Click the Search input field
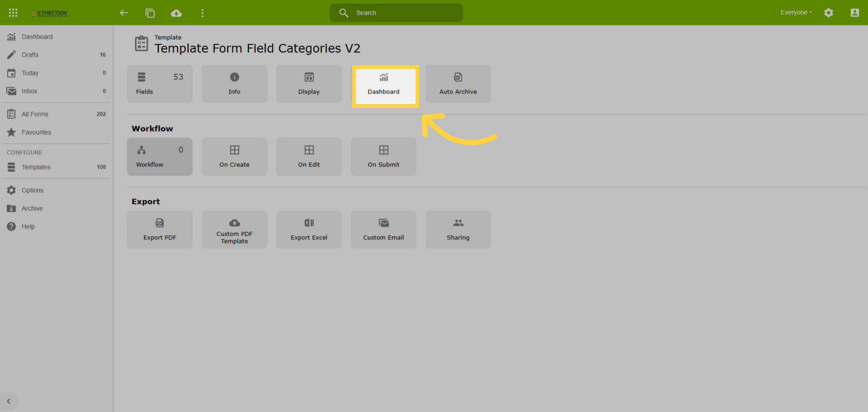This screenshot has height=412, width=868. [x=396, y=13]
